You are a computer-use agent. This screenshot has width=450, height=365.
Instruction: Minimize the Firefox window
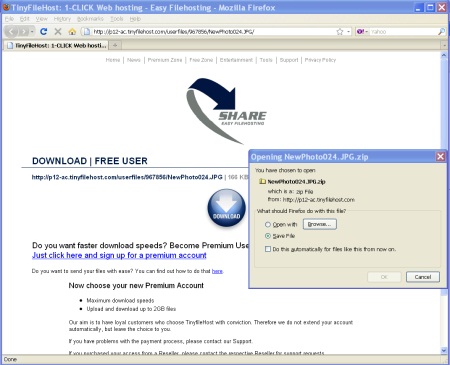pyautogui.click(x=419, y=7)
